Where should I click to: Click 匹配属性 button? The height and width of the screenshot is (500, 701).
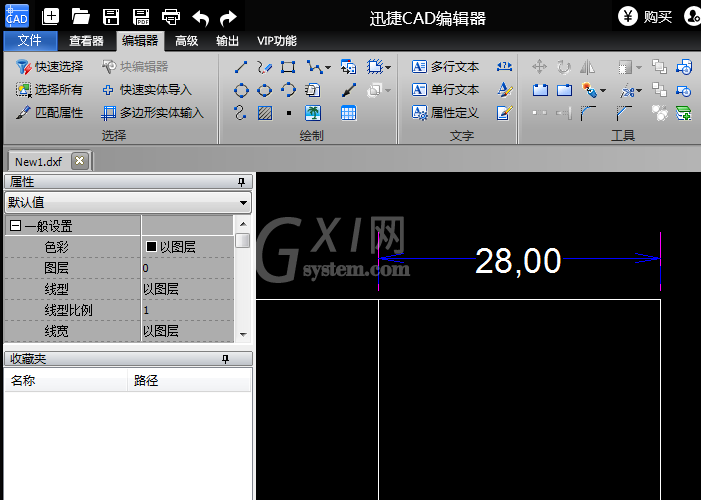click(49, 113)
